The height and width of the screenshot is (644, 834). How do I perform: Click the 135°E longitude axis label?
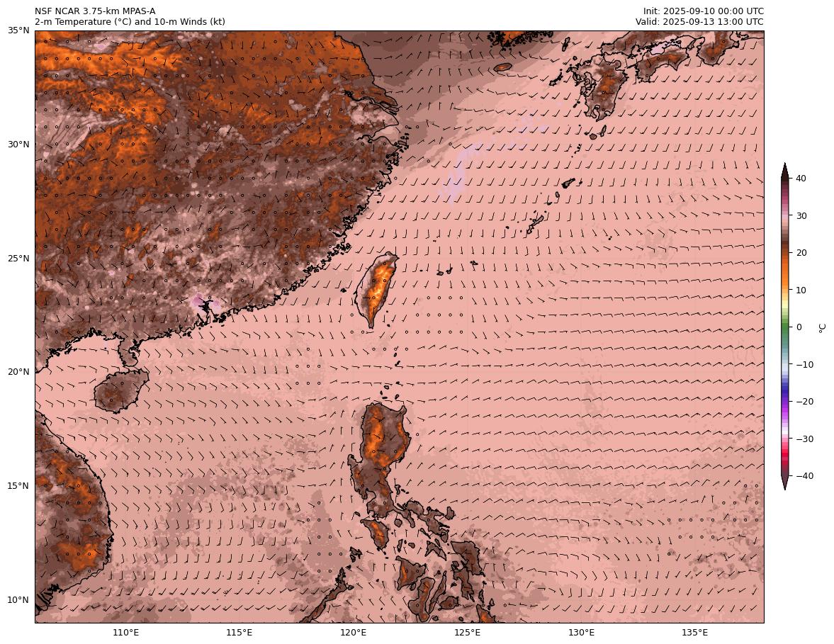tap(694, 633)
